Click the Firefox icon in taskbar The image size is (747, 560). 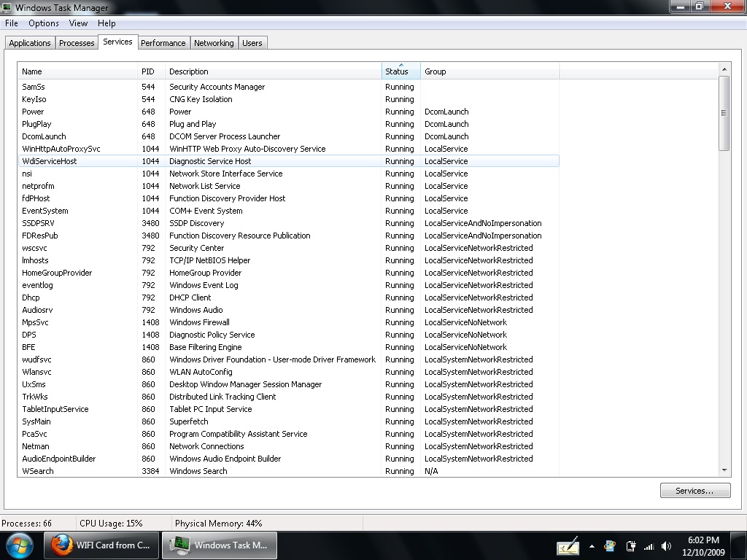[63, 545]
